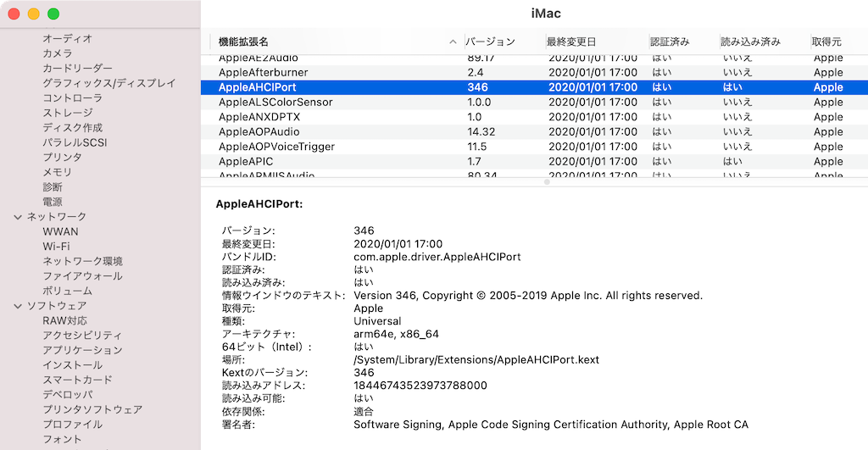This screenshot has height=450, width=868.
Task: Open ディスク作成 sidebar item
Action: coord(73,128)
